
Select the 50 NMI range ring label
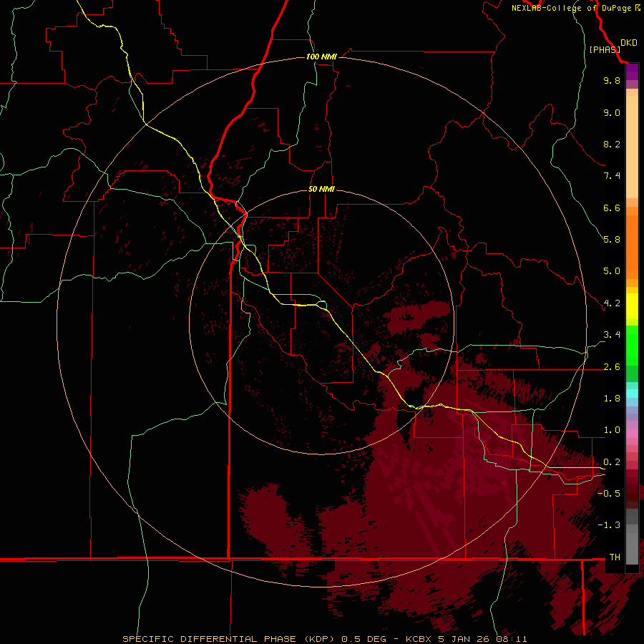click(321, 189)
